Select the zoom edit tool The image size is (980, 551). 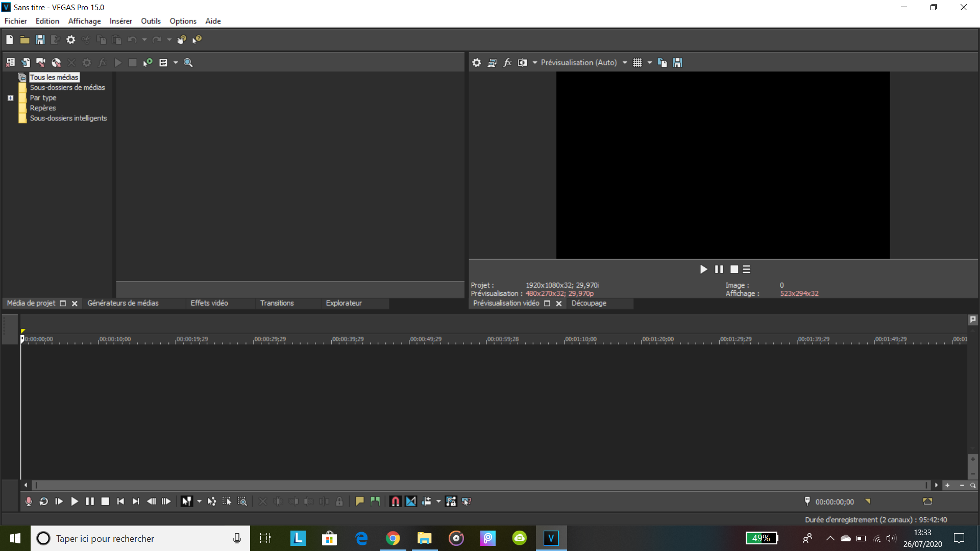point(242,502)
